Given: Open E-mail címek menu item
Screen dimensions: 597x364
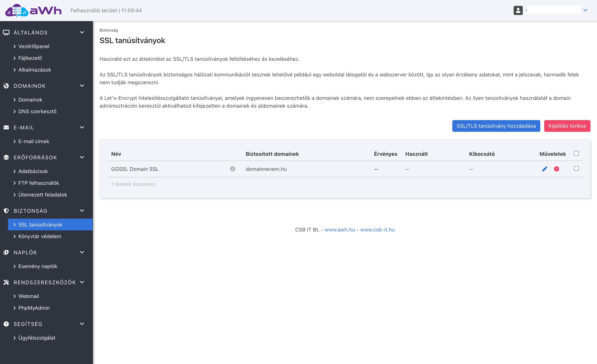Looking at the screenshot, I should [x=34, y=141].
